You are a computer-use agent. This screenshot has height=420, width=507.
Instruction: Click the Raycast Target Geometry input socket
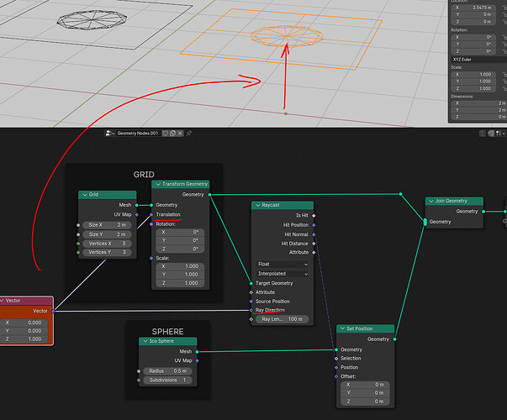251,283
